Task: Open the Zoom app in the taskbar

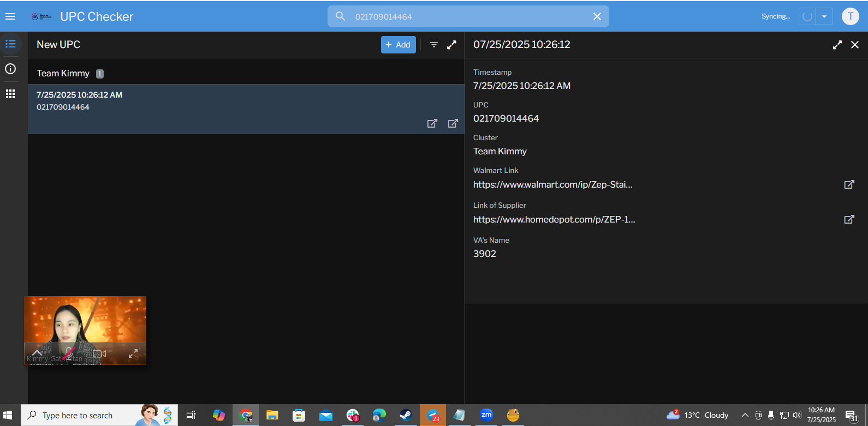Action: tap(486, 415)
